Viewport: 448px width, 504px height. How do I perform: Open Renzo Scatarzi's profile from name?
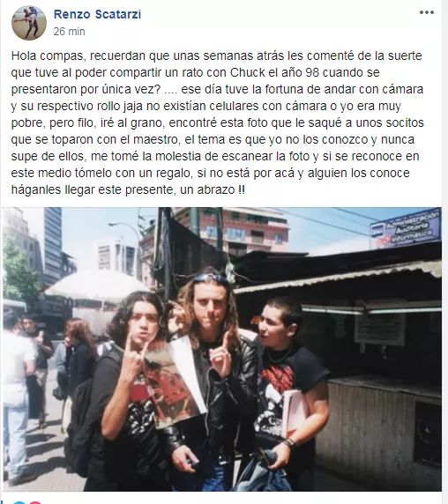(97, 14)
